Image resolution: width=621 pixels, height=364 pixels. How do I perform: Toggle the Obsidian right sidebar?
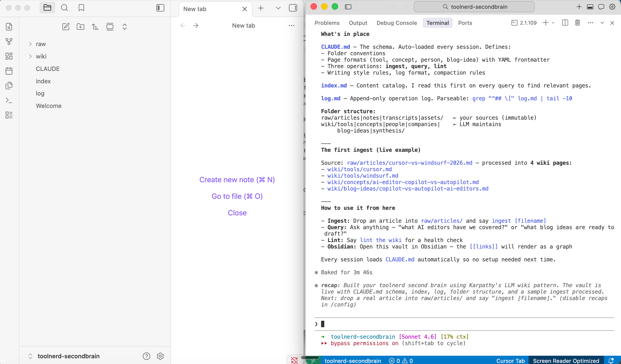click(x=293, y=8)
